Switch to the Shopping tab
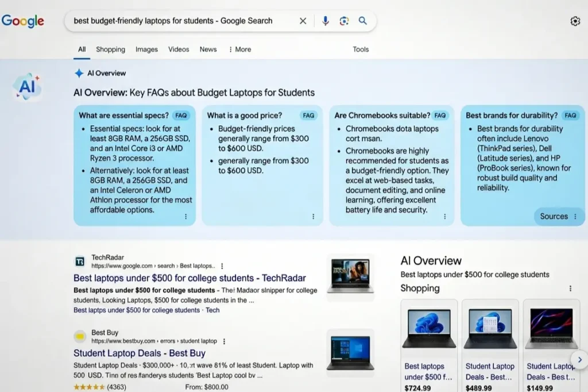This screenshot has height=392, width=588. click(110, 49)
